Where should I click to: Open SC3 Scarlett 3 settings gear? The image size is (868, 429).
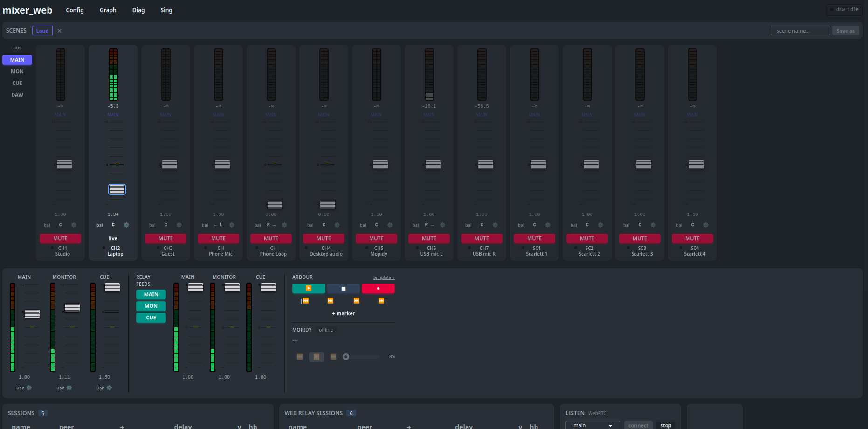pos(653,225)
